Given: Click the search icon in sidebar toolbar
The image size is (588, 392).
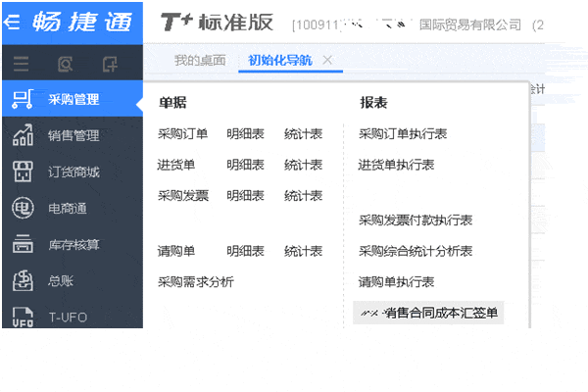Looking at the screenshot, I should click(x=66, y=64).
